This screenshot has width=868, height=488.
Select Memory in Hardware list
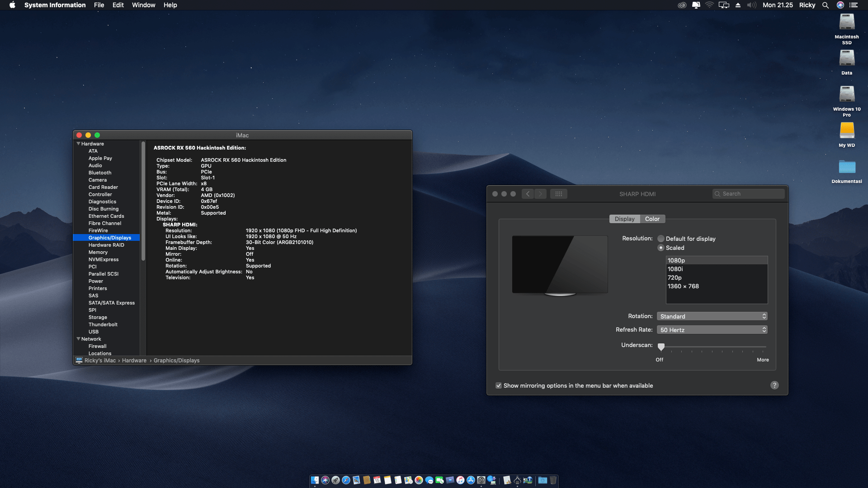coord(98,252)
